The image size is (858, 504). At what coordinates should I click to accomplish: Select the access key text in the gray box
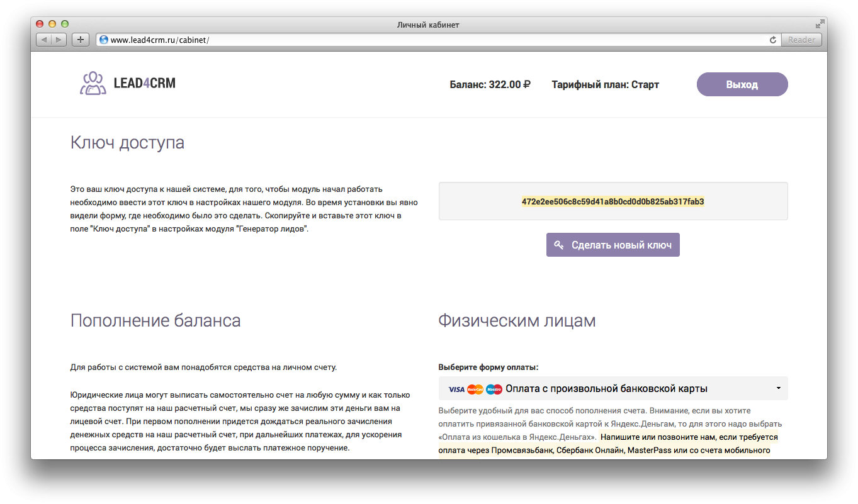(x=612, y=200)
